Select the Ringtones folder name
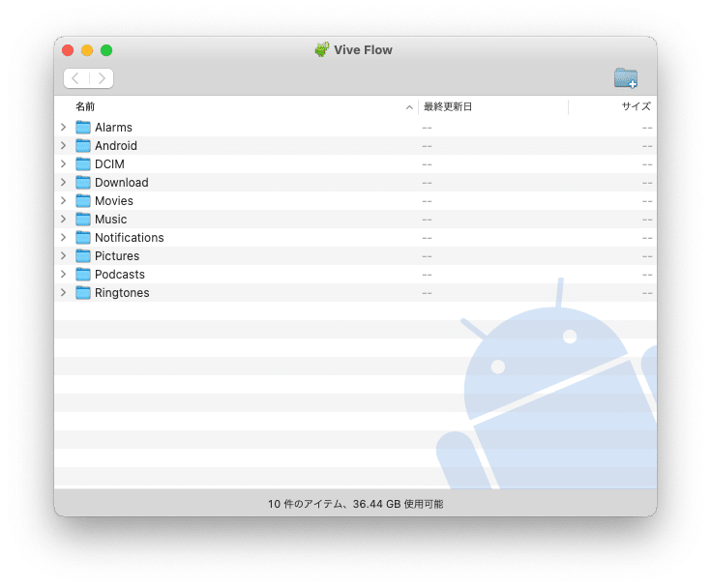 pyautogui.click(x=122, y=292)
